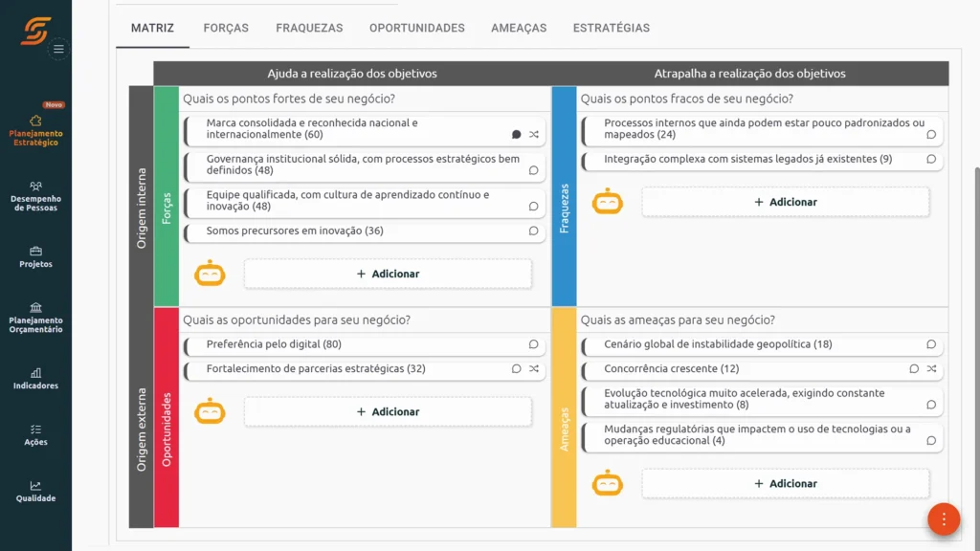Click shuffle icon on Fortalecimento de parcerias
This screenshot has height=551, width=980.
[x=534, y=368]
